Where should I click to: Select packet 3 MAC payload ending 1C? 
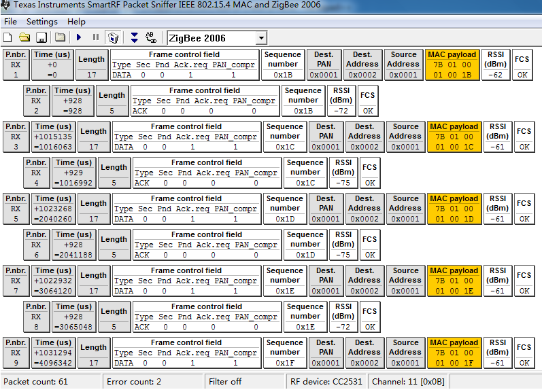(x=454, y=137)
